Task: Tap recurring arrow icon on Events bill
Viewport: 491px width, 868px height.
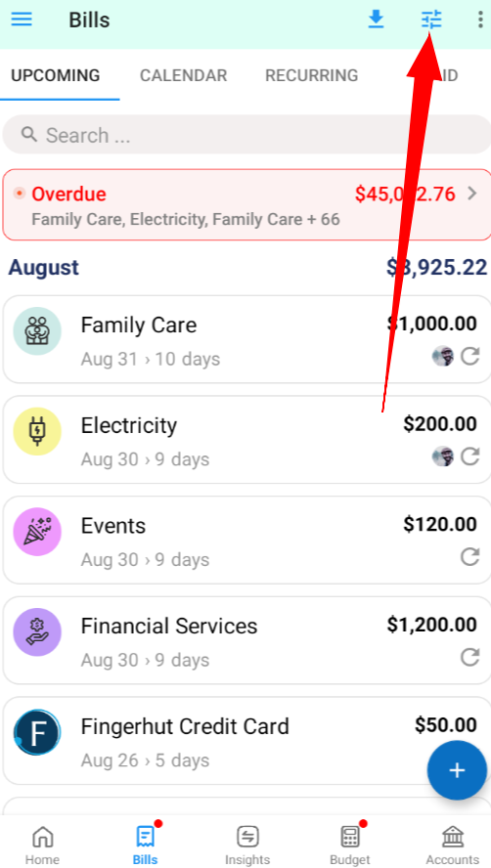Action: 469,557
